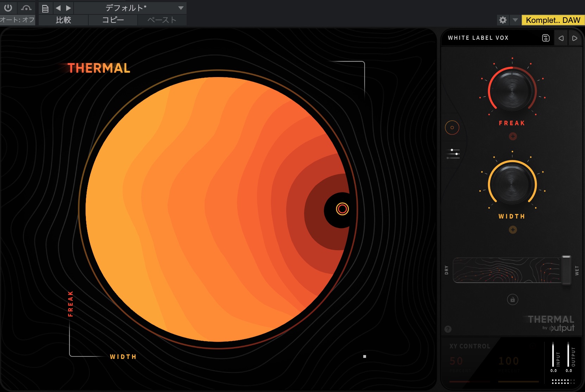Load next Thermal preset triangle
The image size is (585, 392).
pos(574,38)
